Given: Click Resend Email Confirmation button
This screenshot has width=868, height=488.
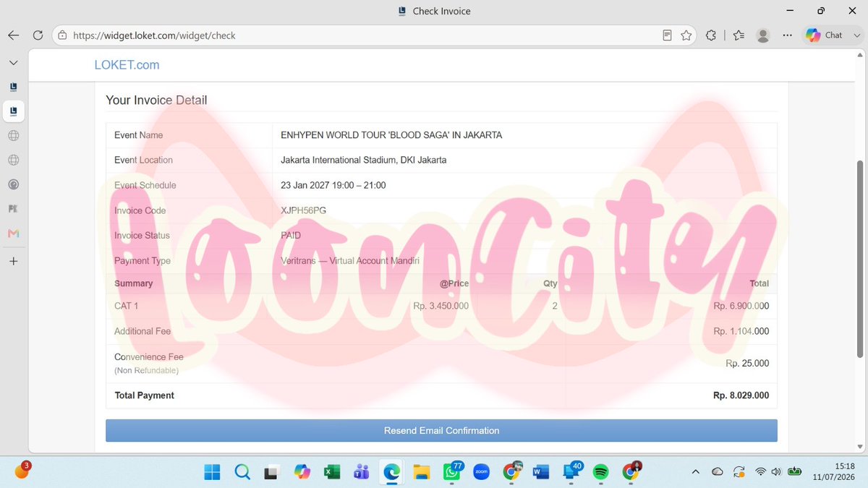Looking at the screenshot, I should (441, 430).
